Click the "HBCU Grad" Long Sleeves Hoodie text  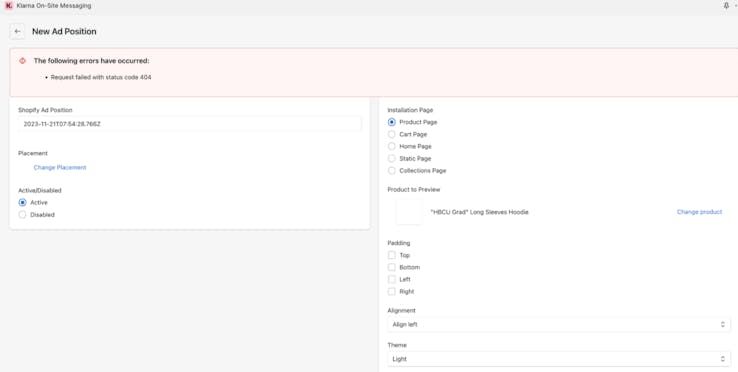(479, 212)
